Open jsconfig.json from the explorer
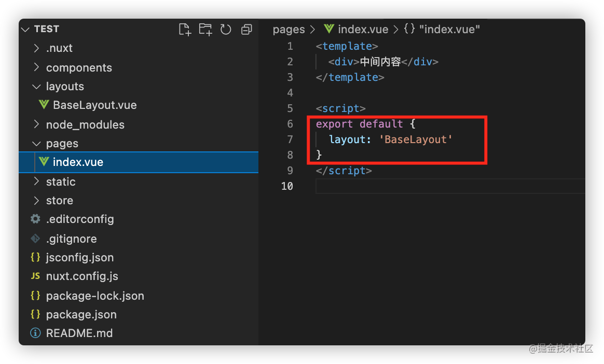Image resolution: width=604 pixels, height=364 pixels. click(x=79, y=257)
